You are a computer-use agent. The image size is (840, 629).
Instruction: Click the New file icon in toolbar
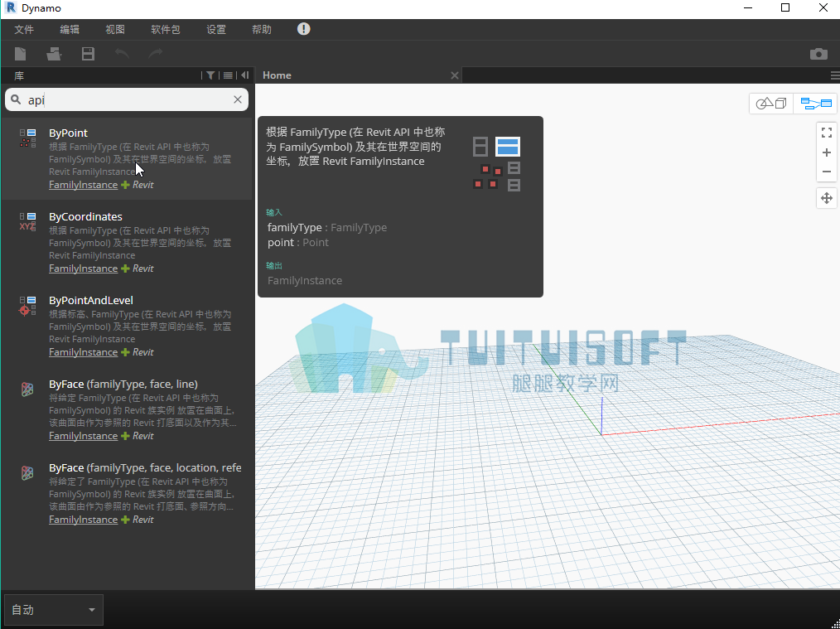(x=21, y=54)
